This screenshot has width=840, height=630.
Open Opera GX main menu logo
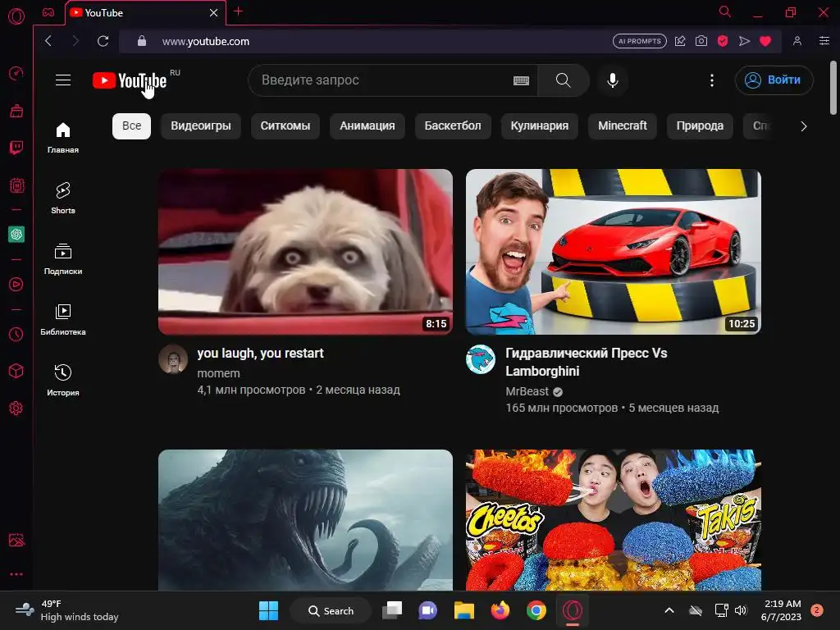point(16,16)
